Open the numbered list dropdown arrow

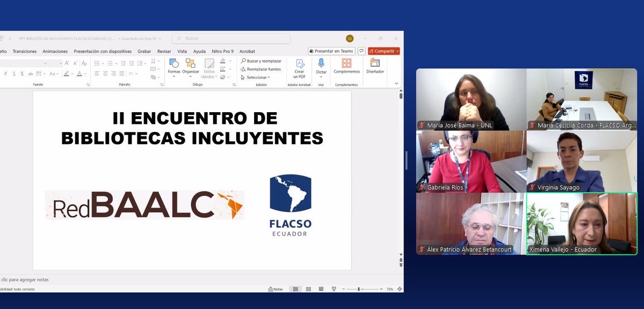tap(116, 63)
